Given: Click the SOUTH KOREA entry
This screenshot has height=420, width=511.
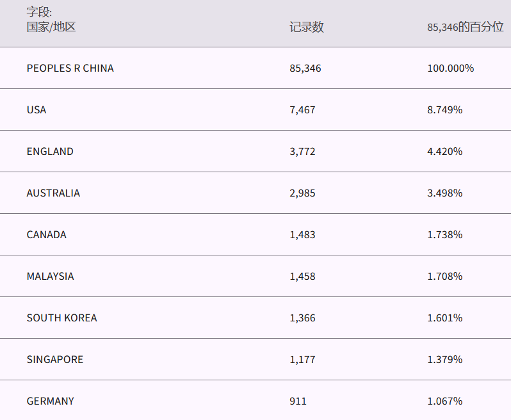Looking at the screenshot, I should [x=61, y=318].
